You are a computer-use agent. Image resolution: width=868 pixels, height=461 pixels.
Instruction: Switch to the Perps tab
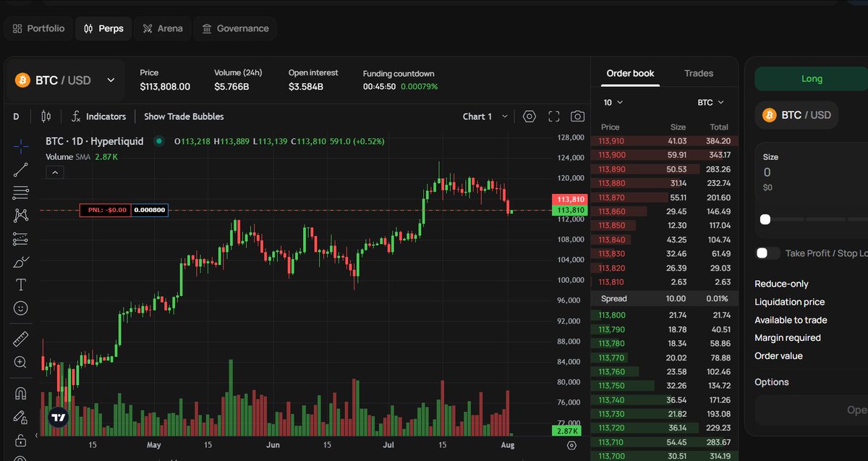103,29
